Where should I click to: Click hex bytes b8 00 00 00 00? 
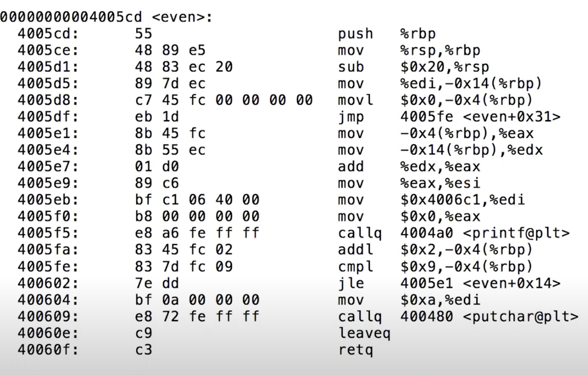point(197,217)
